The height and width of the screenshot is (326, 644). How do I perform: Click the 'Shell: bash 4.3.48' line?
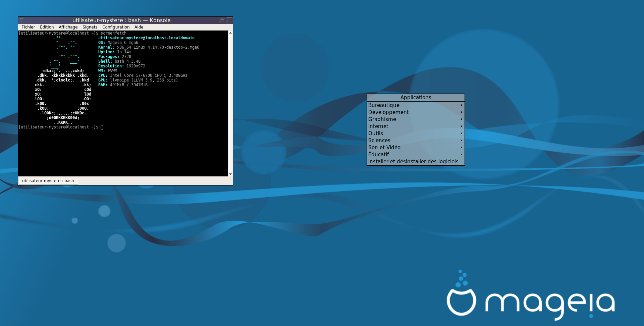[x=119, y=61]
